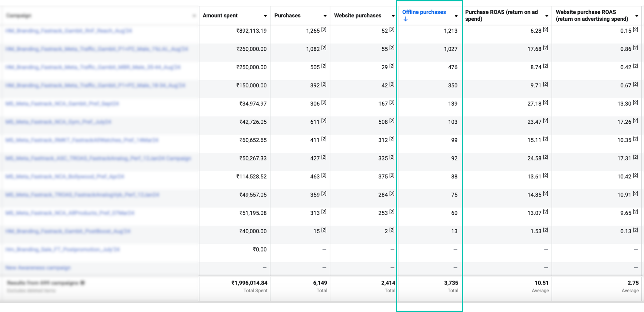Click the 17.31 website purchase ROAS value
Viewport: 644px width, 312px height.
625,158
